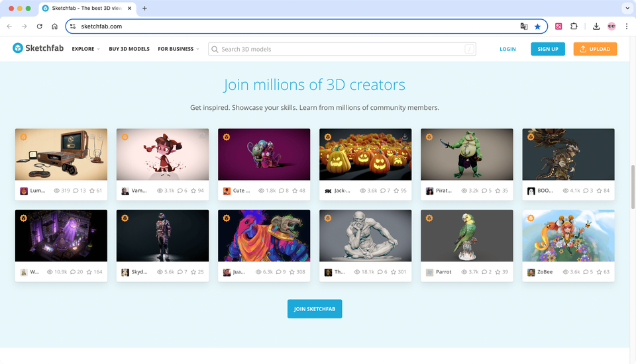This screenshot has width=636, height=364.
Task: Expand the For Business dropdown
Action: pyautogui.click(x=178, y=49)
